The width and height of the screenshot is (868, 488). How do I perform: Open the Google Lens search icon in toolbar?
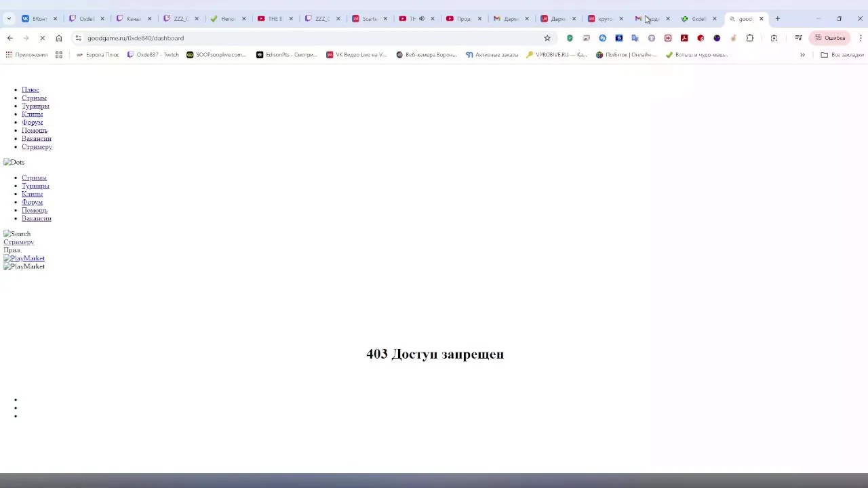pos(774,38)
